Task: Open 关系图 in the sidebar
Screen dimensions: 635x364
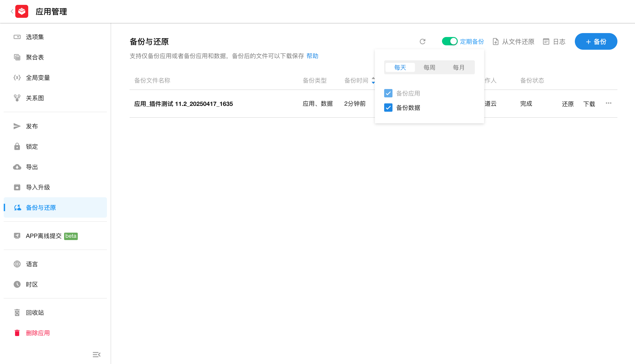Action: 55,98
